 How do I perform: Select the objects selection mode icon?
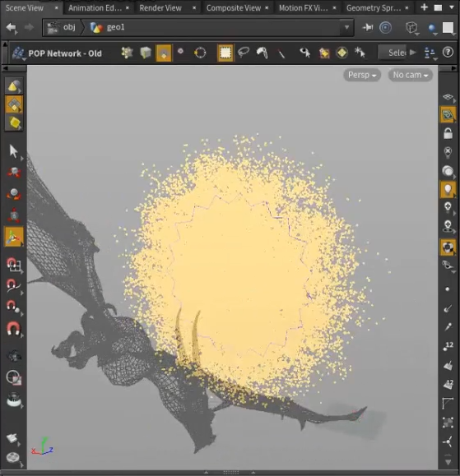click(x=127, y=53)
